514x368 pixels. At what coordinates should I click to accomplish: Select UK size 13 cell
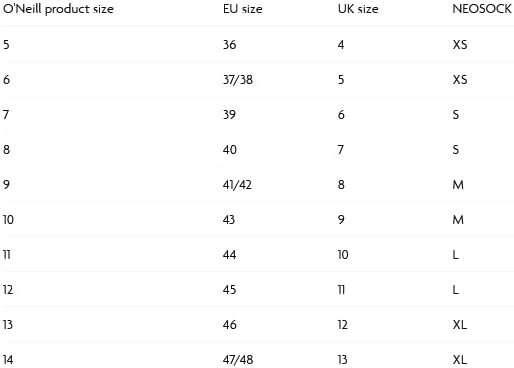click(x=343, y=360)
